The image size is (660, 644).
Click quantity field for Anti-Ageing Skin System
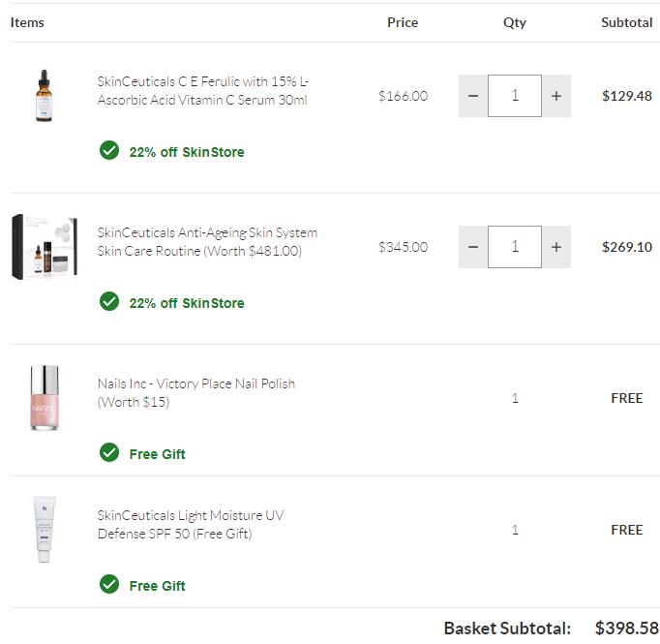click(515, 247)
